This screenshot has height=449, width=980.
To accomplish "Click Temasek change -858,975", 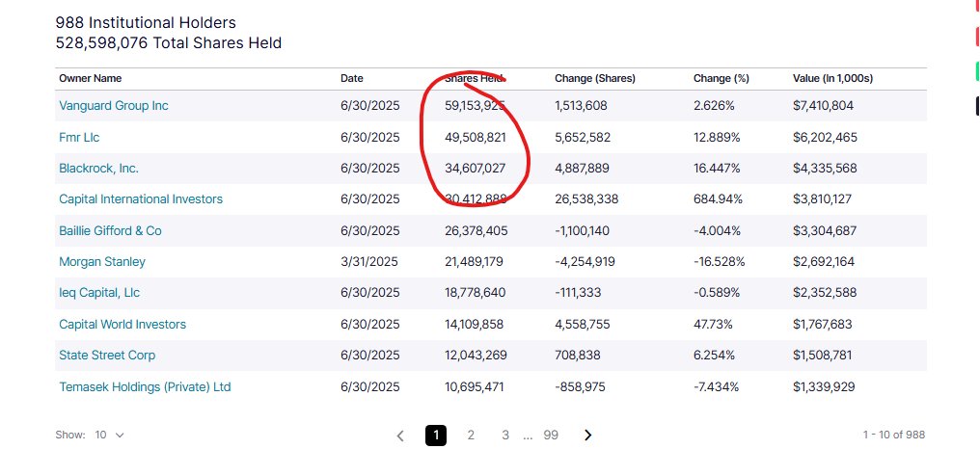I will click(580, 386).
